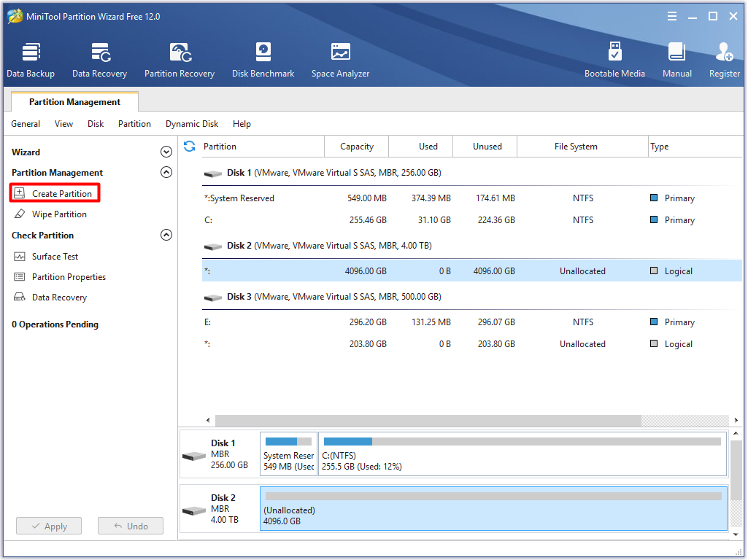Screen dimensions: 748x560
Task: Open the Space Analyzer tool
Action: click(341, 60)
